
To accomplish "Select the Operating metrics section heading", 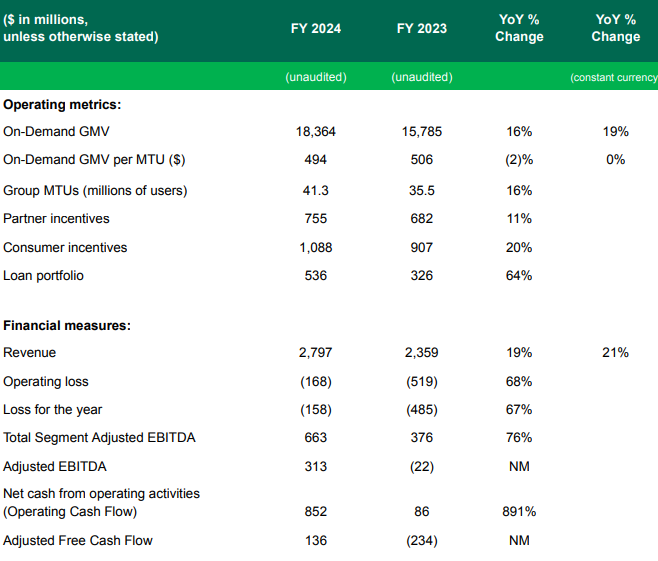I will (62, 103).
